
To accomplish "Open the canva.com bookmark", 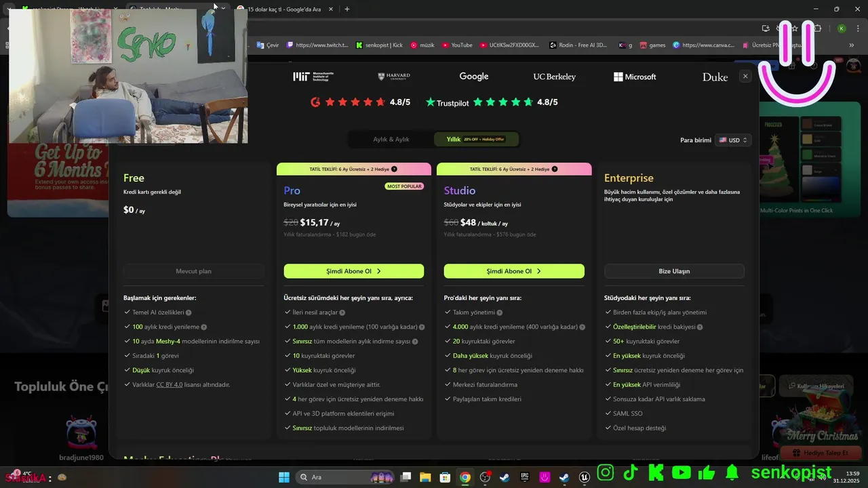I will click(x=704, y=45).
